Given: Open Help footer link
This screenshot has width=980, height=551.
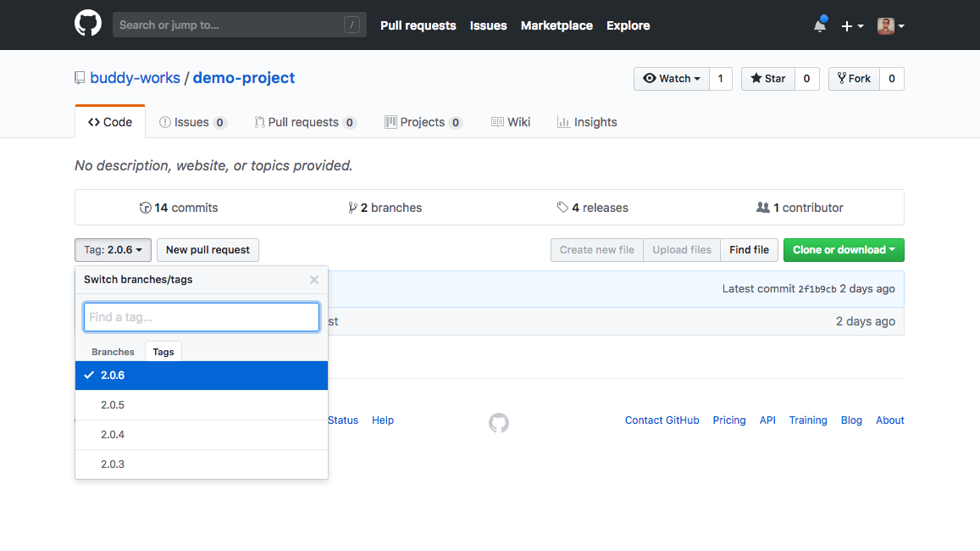Looking at the screenshot, I should coord(383,420).
